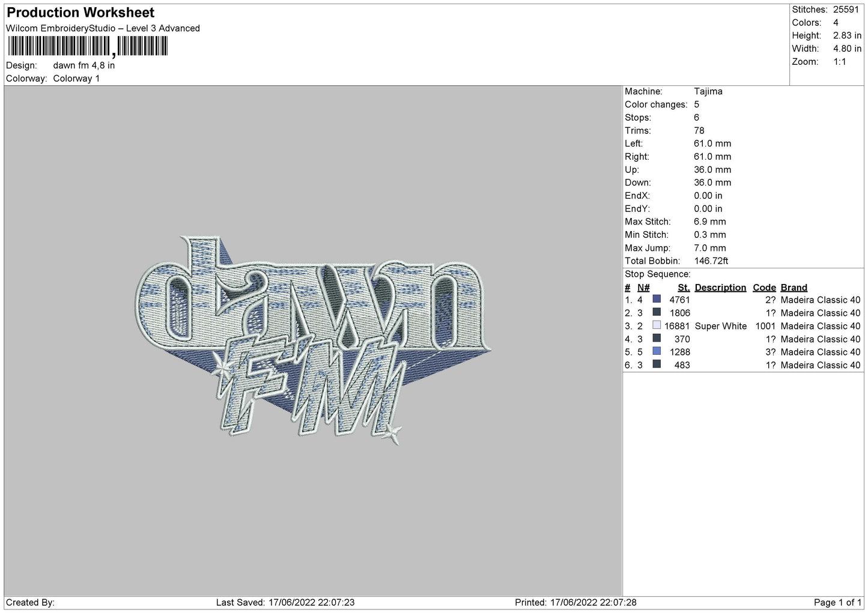This screenshot has height=613, width=868.
Task: Click the EndY value '0.00 in'
Action: (708, 209)
